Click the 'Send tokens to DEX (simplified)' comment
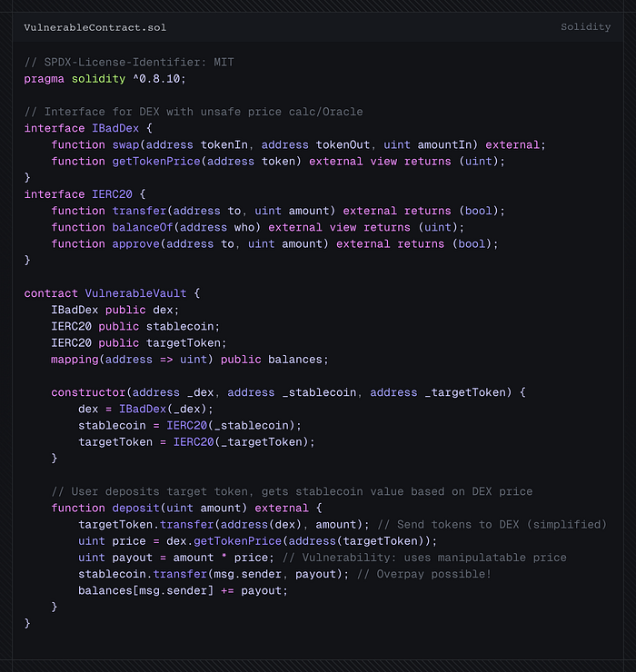The width and height of the screenshot is (636, 672). point(492,525)
